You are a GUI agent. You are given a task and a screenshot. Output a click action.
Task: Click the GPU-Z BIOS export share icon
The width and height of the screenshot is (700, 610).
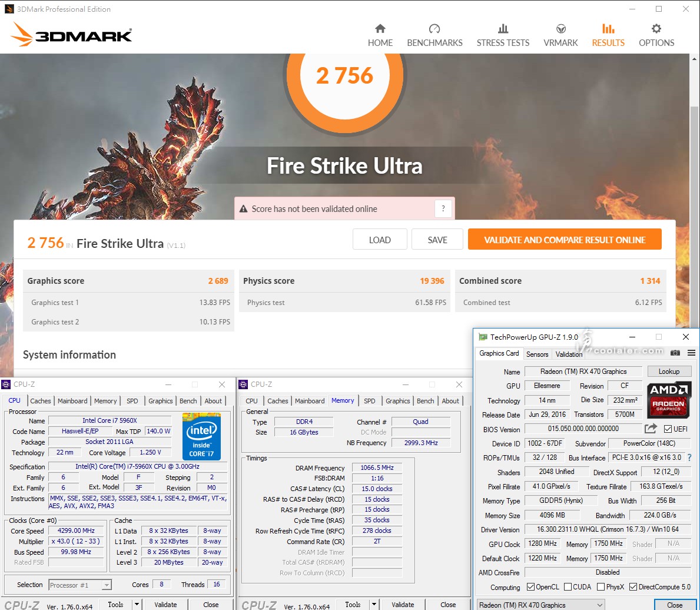pyautogui.click(x=651, y=429)
